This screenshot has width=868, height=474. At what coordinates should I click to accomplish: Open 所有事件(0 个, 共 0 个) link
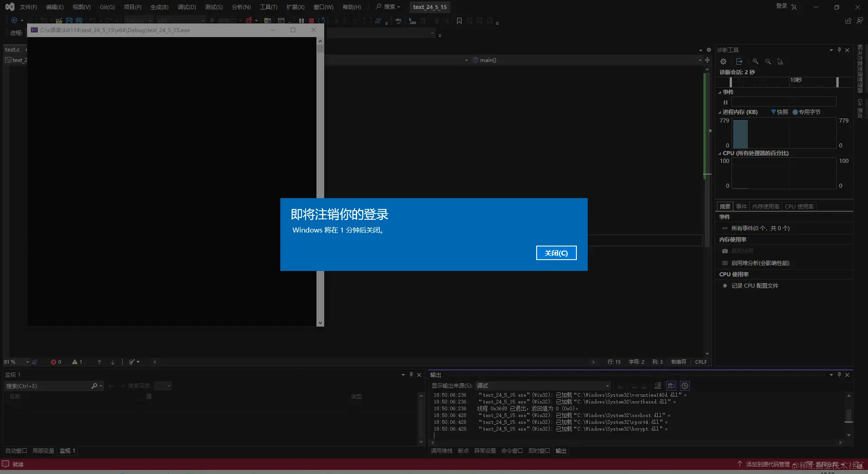(760, 228)
